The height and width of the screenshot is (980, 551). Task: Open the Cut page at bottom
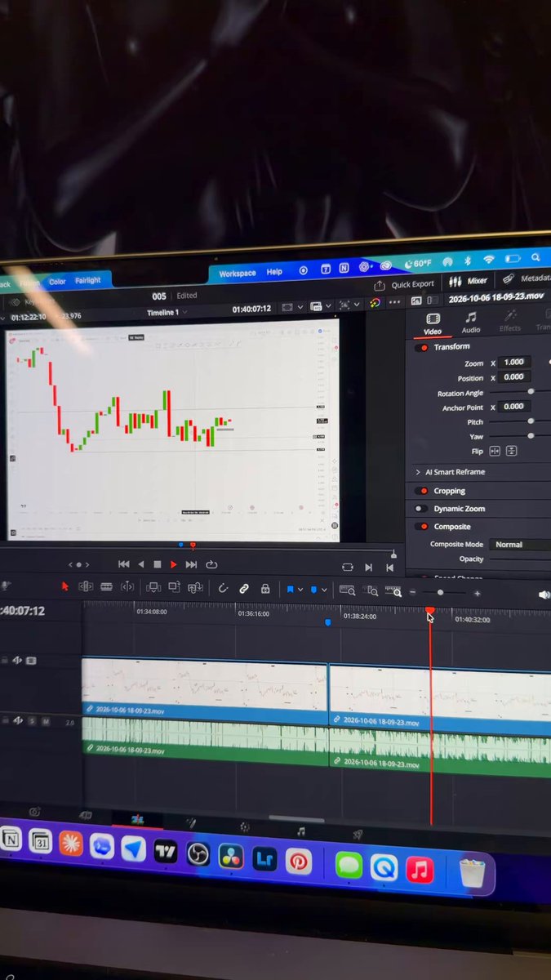pyautogui.click(x=85, y=815)
